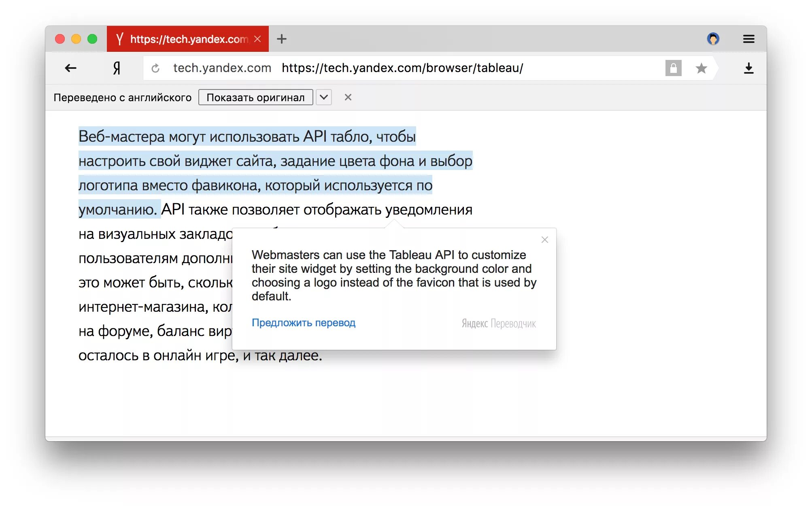Click the lock security icon in address bar
This screenshot has height=506, width=812.
[x=673, y=68]
